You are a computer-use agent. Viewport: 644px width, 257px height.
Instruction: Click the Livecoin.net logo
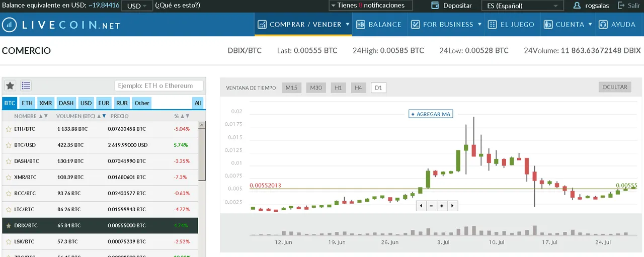pyautogui.click(x=61, y=25)
